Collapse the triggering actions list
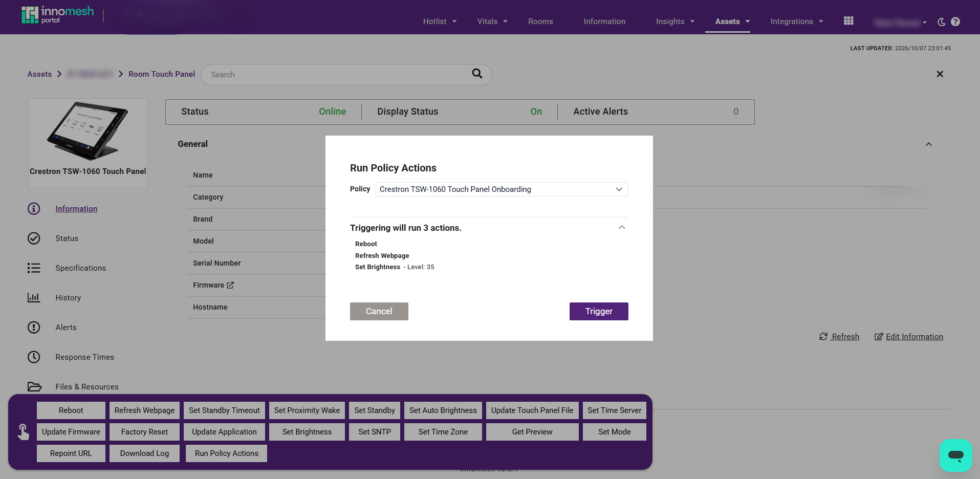The height and width of the screenshot is (479, 980). coord(622,228)
